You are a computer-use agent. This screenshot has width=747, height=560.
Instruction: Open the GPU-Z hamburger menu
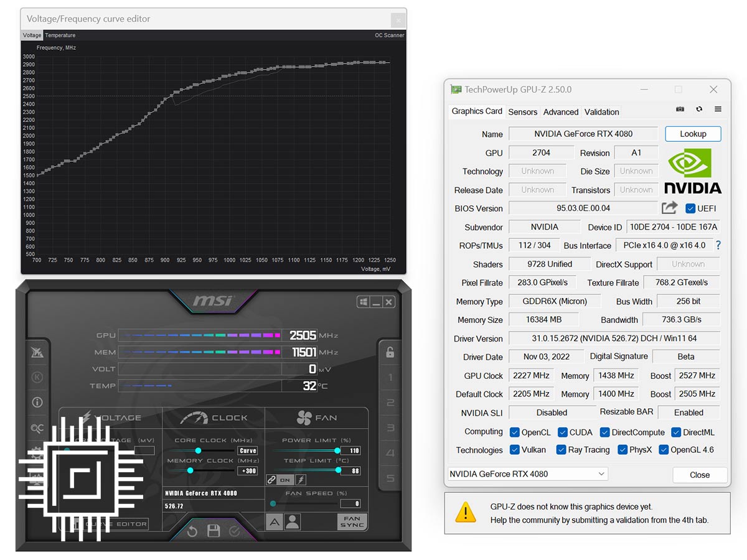point(718,109)
